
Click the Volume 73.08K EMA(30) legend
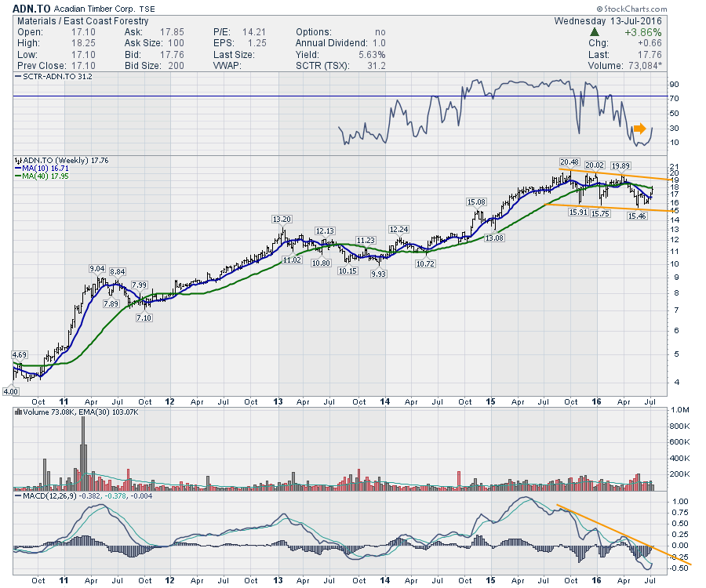click(77, 412)
